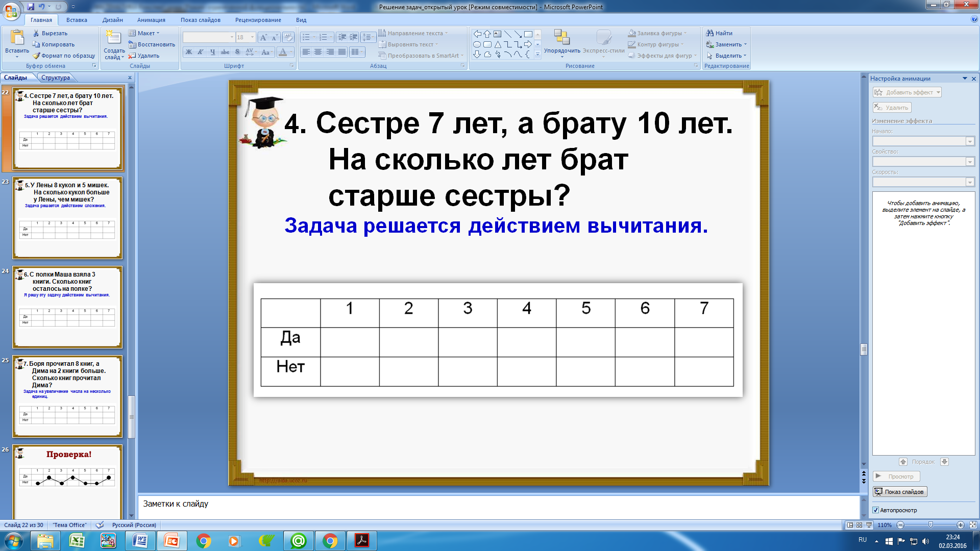Toggle underline formatting (Ч)
Screen dimensions: 980x551
213,52
